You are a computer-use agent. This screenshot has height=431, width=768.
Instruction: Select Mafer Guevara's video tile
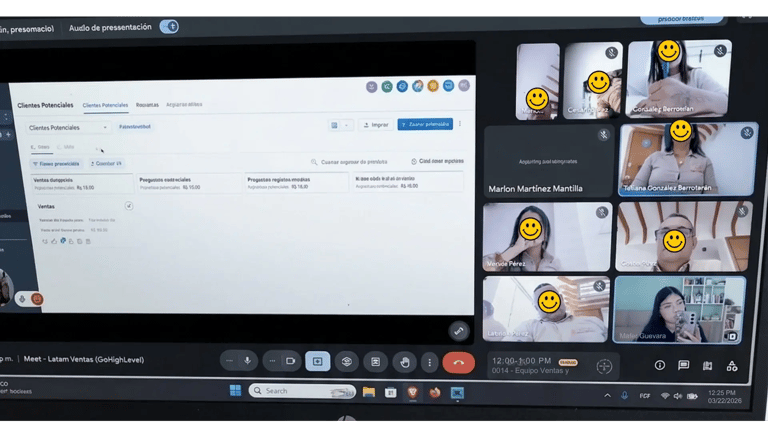tap(679, 310)
